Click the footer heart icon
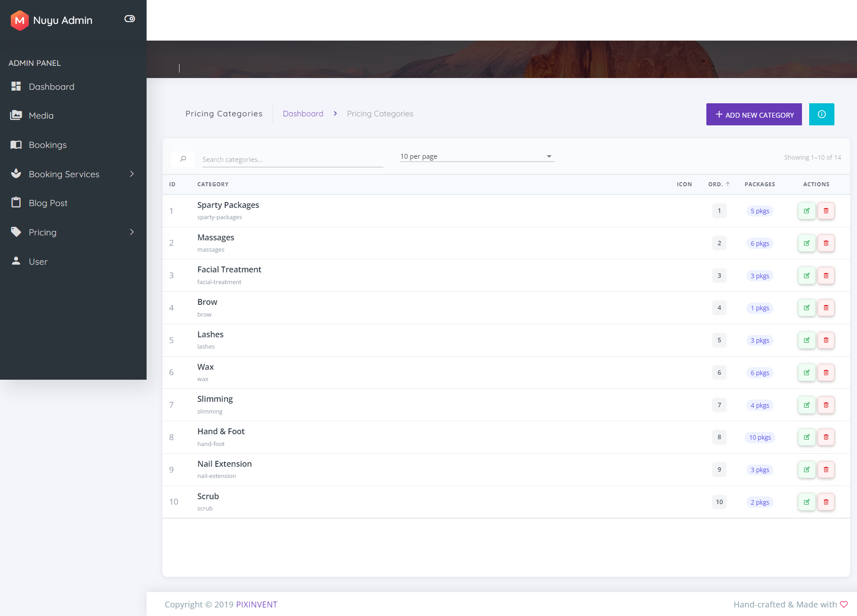The height and width of the screenshot is (616, 857). [844, 604]
